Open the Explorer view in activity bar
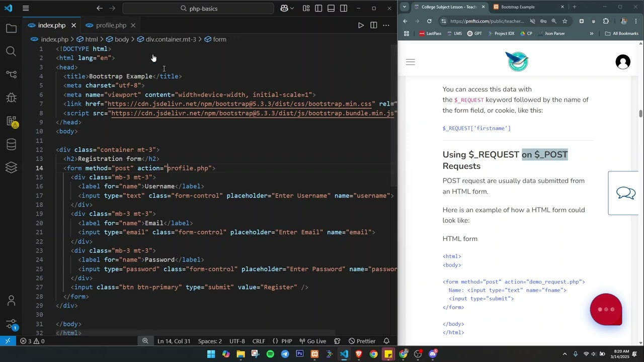 pyautogui.click(x=11, y=29)
